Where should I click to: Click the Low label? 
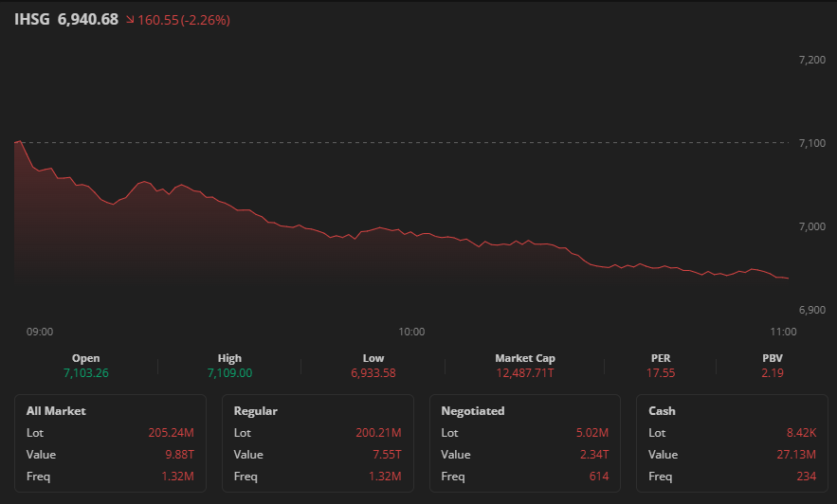point(373,358)
